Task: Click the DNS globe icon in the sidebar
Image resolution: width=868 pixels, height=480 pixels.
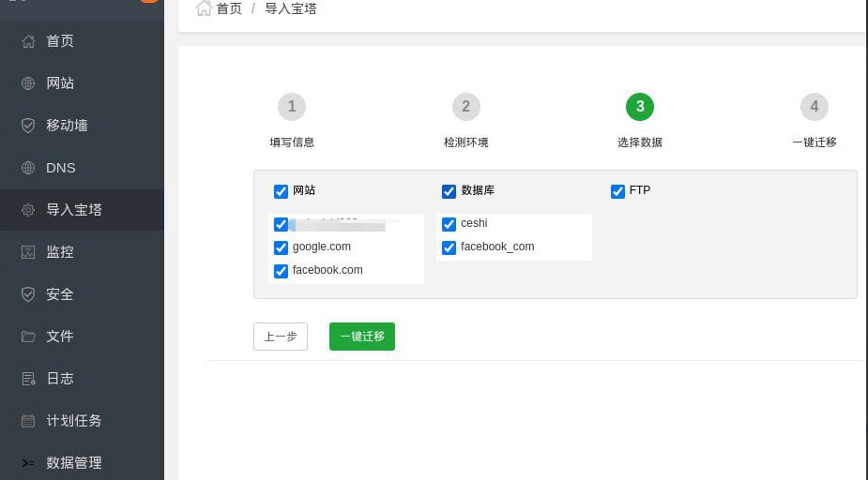Action: [28, 168]
